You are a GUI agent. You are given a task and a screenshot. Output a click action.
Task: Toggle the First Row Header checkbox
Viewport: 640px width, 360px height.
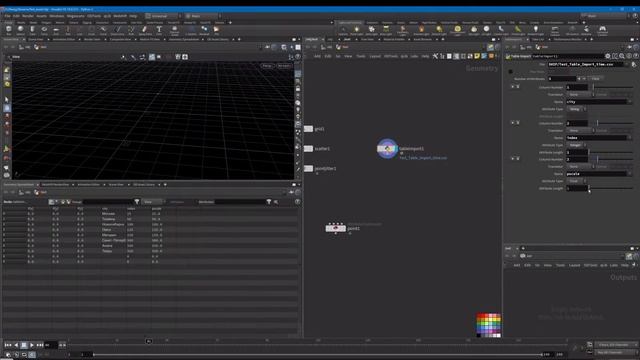[x=511, y=71]
